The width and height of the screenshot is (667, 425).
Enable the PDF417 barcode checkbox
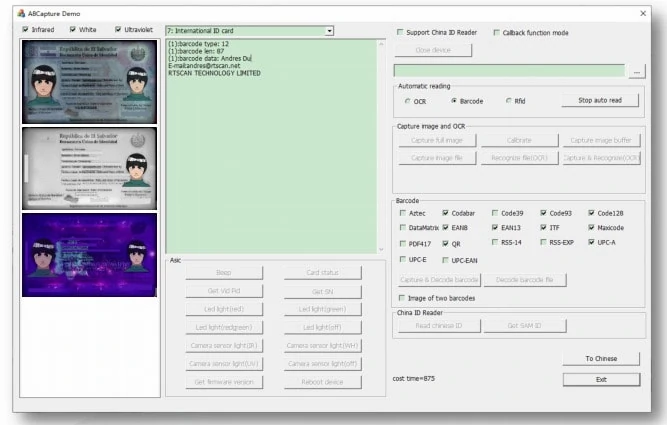tap(401, 243)
